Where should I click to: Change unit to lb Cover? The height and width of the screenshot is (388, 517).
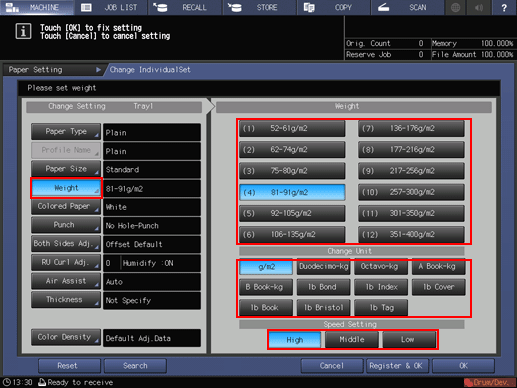(x=438, y=287)
